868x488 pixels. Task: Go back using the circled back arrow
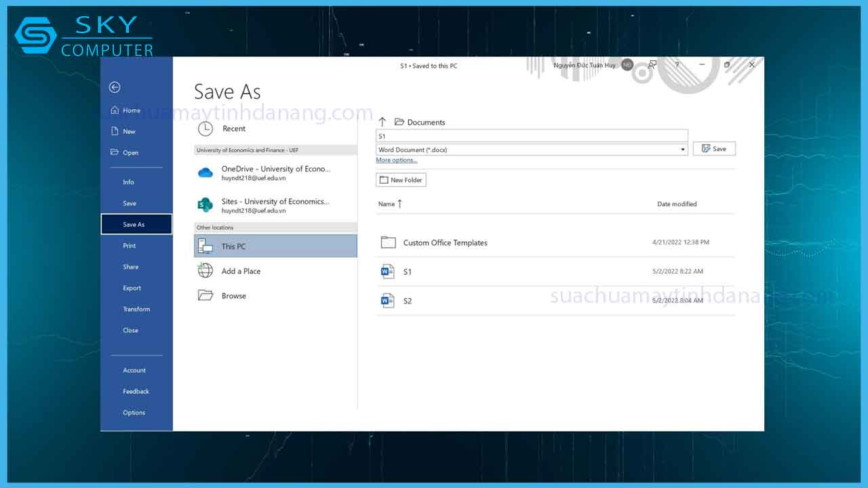115,87
